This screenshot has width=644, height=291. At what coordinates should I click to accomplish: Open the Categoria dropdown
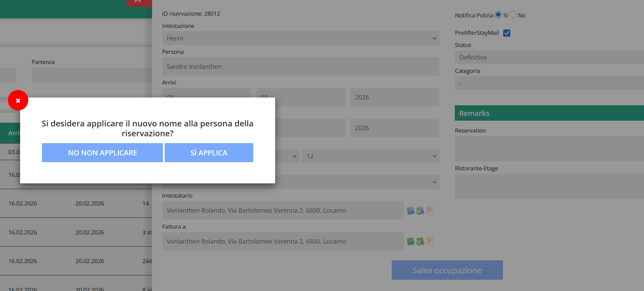pyautogui.click(x=549, y=83)
